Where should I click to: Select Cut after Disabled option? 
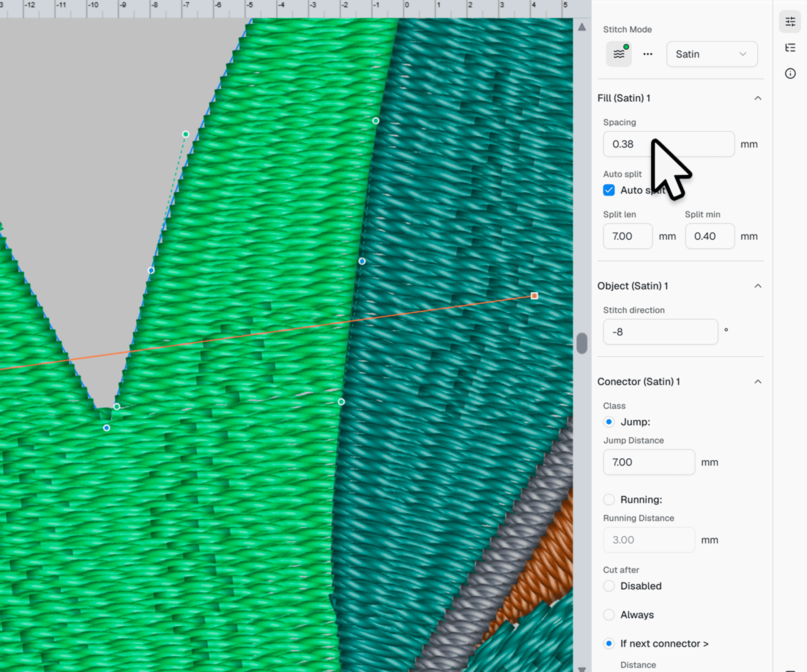click(609, 586)
